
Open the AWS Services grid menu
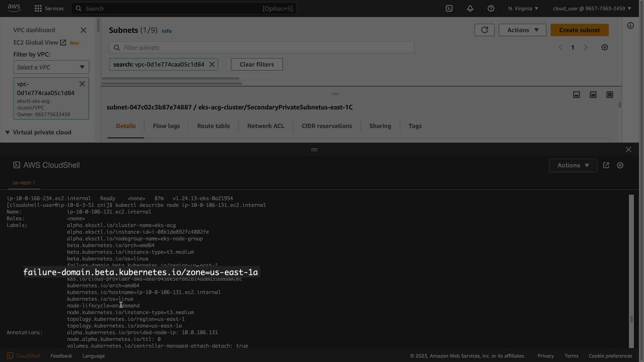[38, 8]
